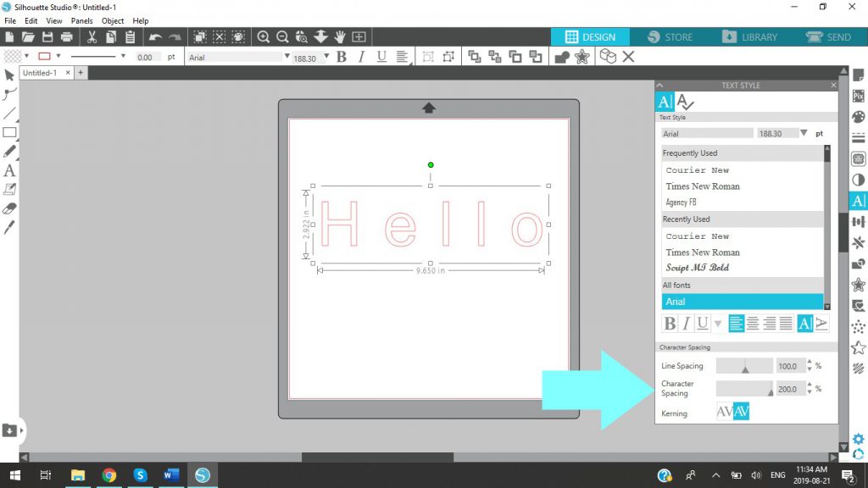The width and height of the screenshot is (868, 488).
Task: Open line style dropdown arrow
Action: coord(123,56)
